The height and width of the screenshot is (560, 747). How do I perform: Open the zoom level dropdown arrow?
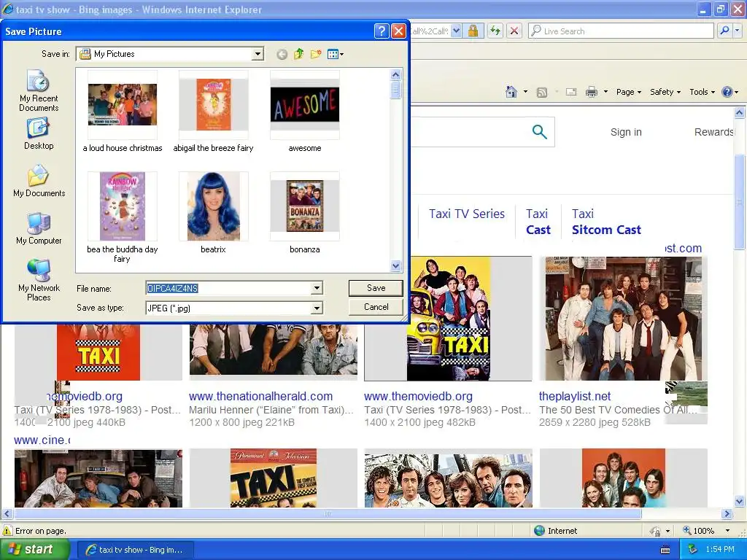[x=727, y=531]
